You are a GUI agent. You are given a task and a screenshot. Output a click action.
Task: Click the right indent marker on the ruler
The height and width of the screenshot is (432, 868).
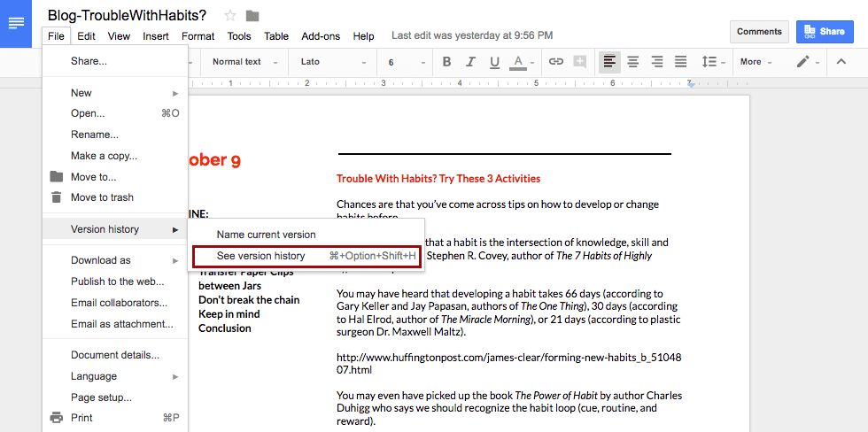(x=690, y=85)
